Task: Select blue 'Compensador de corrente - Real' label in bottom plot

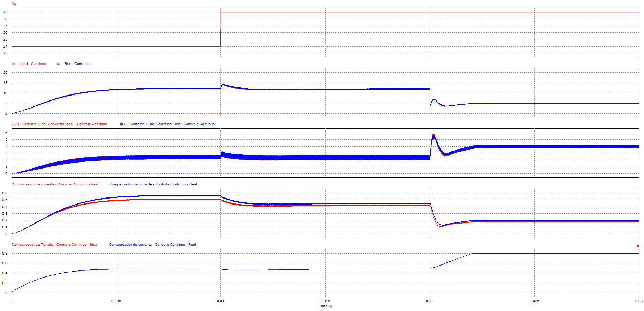Action: [152, 245]
